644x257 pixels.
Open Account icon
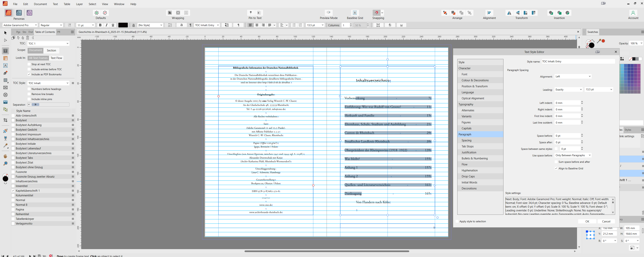[633, 13]
